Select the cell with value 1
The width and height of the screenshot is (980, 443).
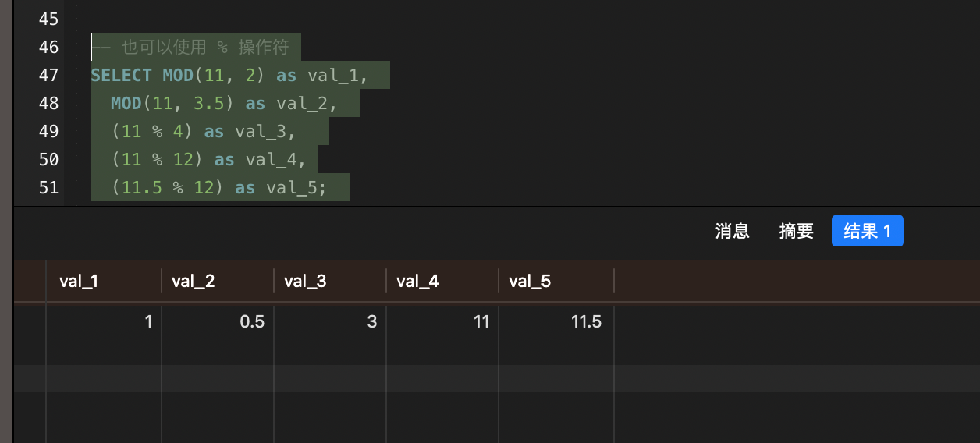coord(104,321)
